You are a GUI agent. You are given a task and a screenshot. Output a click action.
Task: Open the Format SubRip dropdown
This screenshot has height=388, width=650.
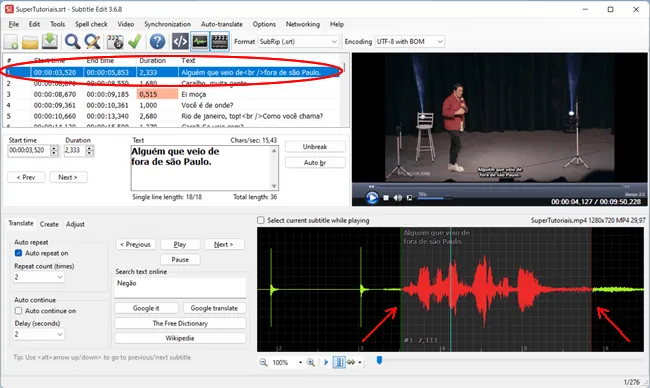pyautogui.click(x=298, y=41)
